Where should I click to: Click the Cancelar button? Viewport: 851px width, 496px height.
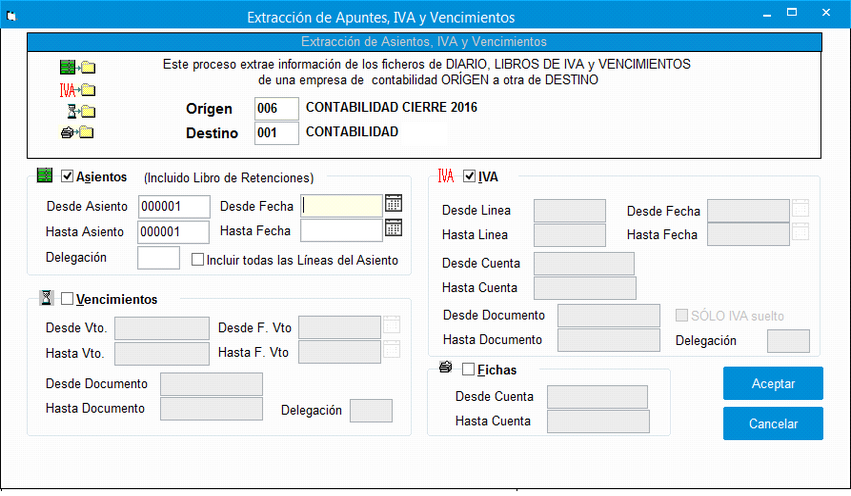click(x=773, y=424)
